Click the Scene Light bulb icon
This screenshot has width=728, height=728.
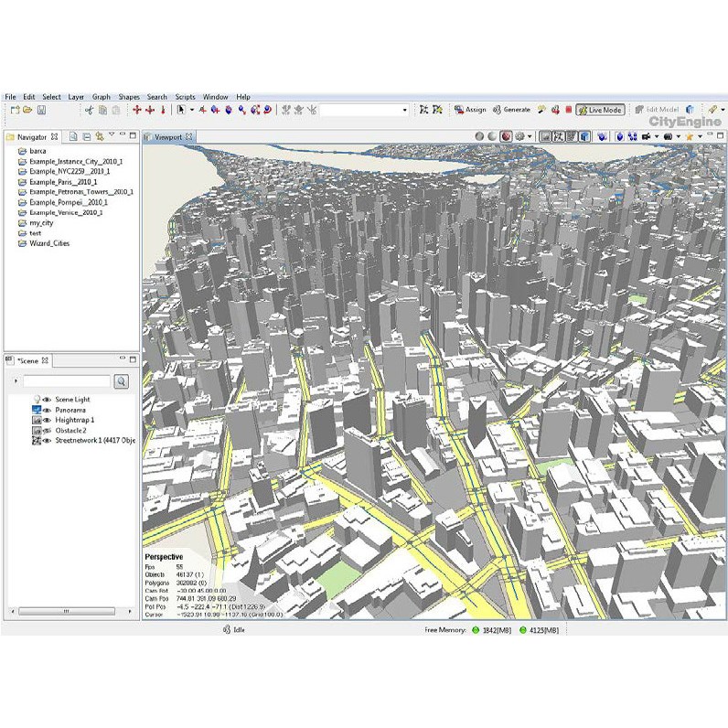click(37, 400)
